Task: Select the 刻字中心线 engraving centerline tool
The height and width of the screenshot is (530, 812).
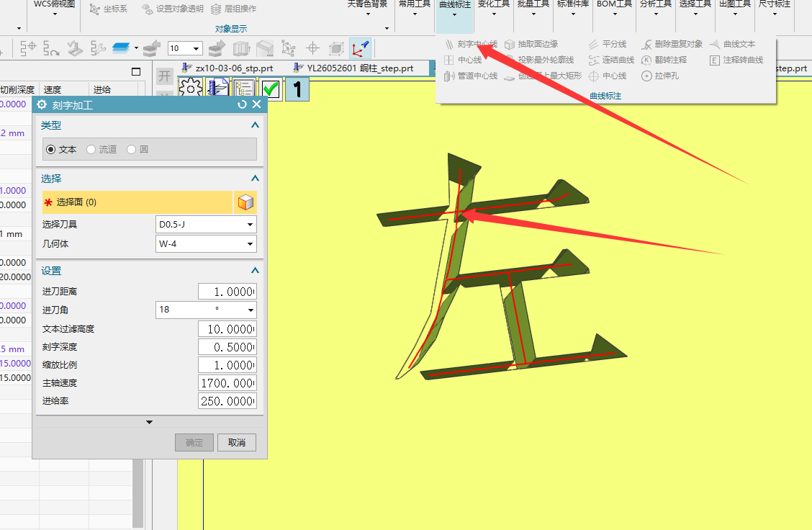Action: [x=471, y=44]
